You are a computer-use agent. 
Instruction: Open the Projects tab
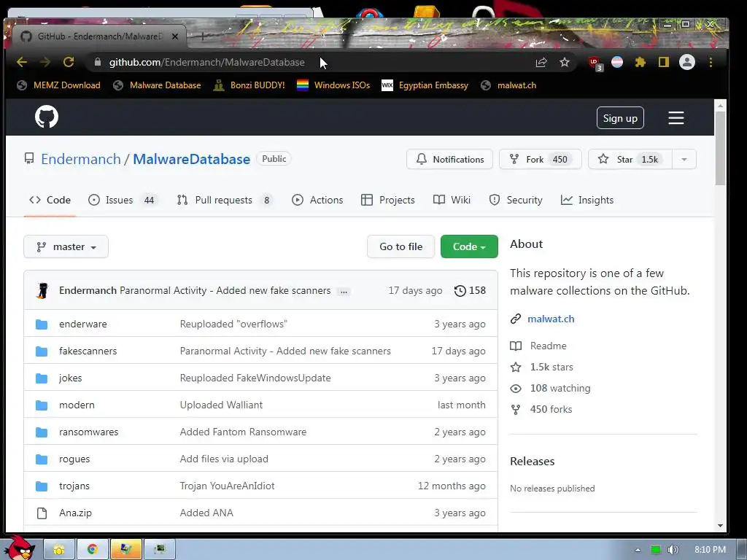click(x=388, y=200)
